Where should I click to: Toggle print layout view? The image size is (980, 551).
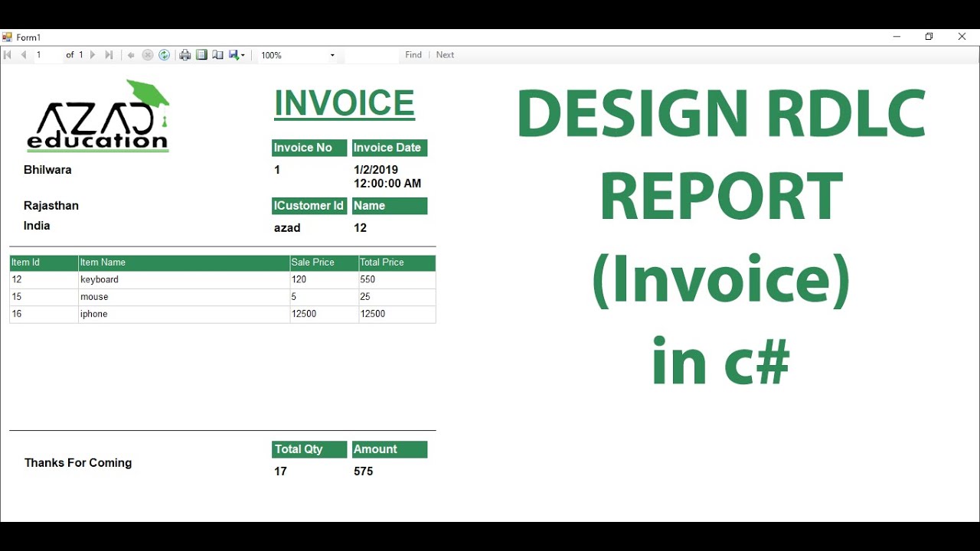201,55
